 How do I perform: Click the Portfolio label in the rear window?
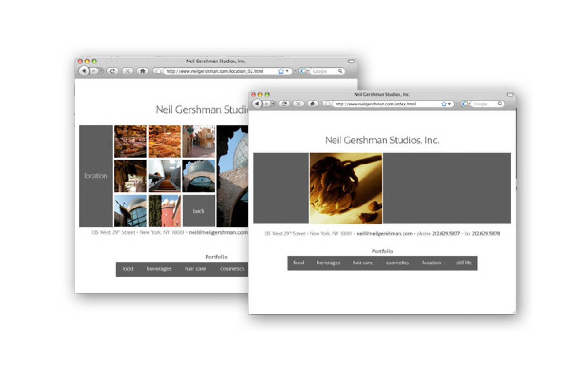(216, 257)
